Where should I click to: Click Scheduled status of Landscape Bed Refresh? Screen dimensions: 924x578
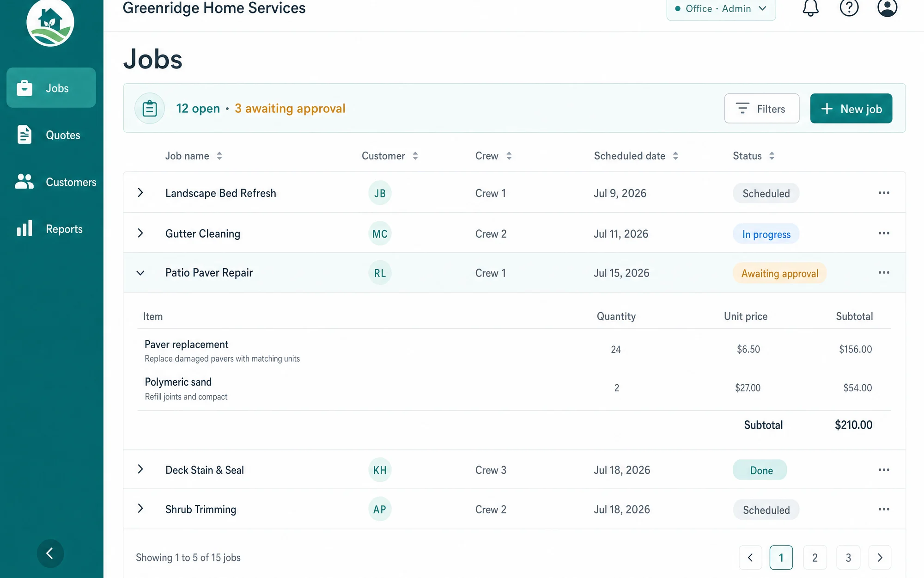tap(766, 193)
